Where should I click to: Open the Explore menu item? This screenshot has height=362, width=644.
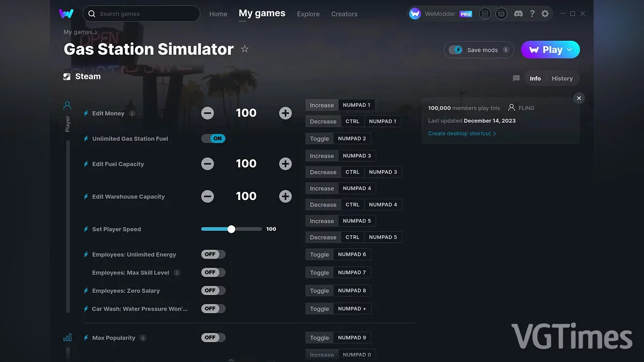coord(308,14)
